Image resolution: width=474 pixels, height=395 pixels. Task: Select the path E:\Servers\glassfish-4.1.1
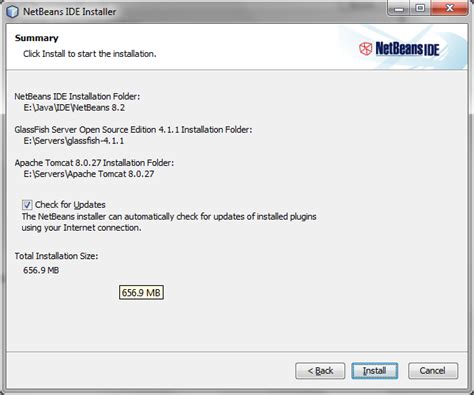point(74,141)
